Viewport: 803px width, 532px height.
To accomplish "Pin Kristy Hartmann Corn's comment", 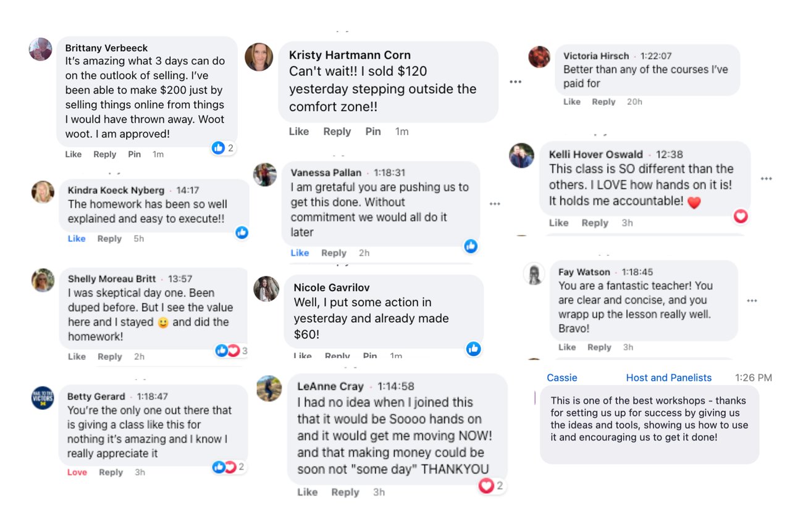I will coord(372,131).
